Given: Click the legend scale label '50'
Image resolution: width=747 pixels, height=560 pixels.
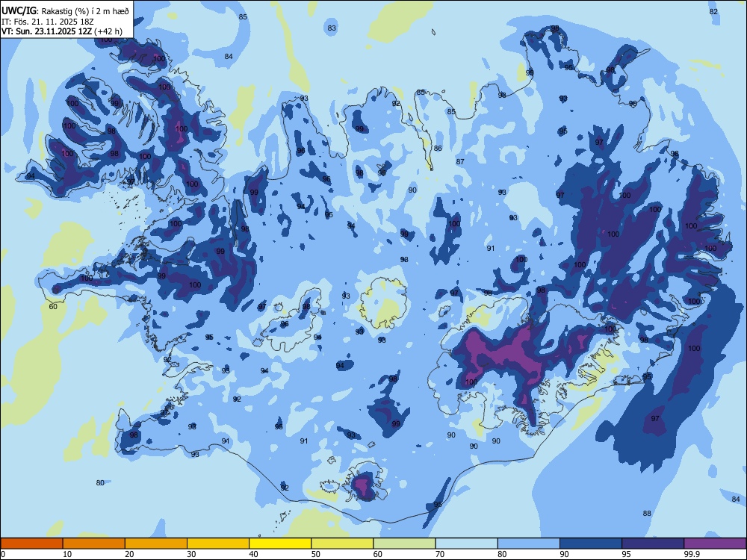Looking at the screenshot, I should point(315,554).
